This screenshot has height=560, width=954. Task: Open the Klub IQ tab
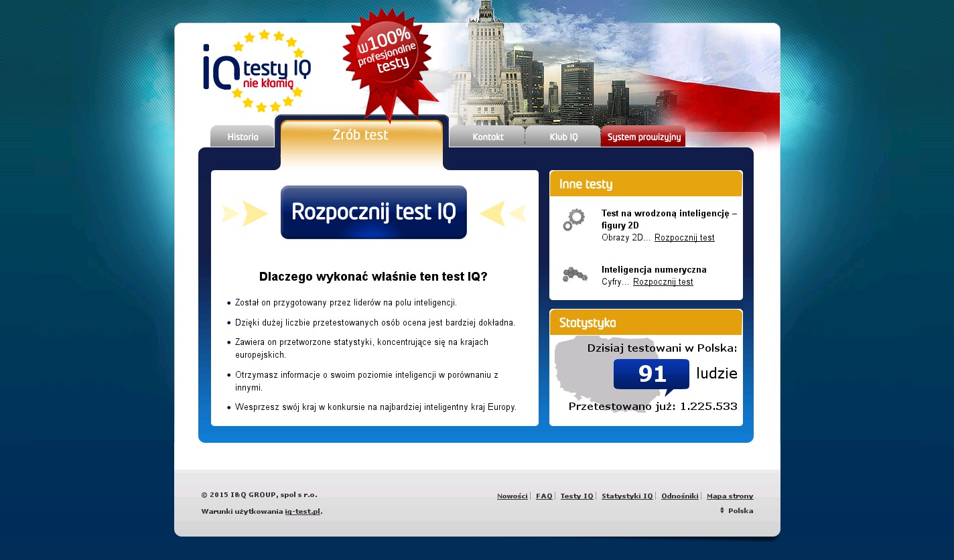tap(563, 137)
